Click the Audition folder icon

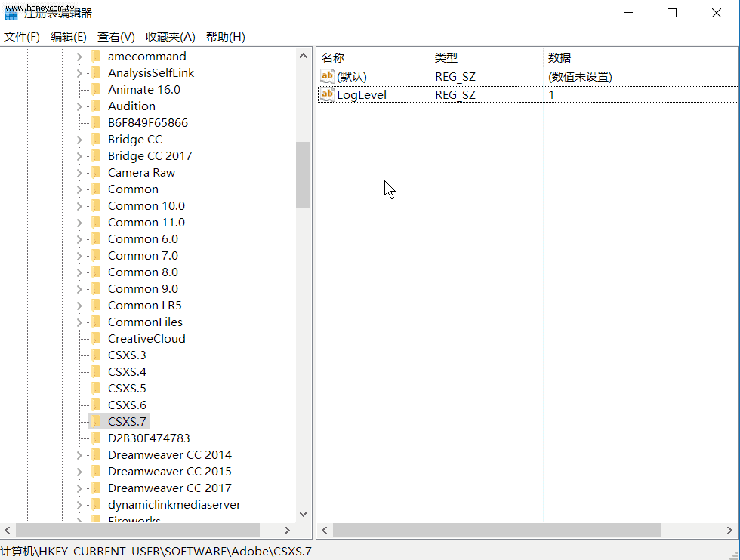96,106
